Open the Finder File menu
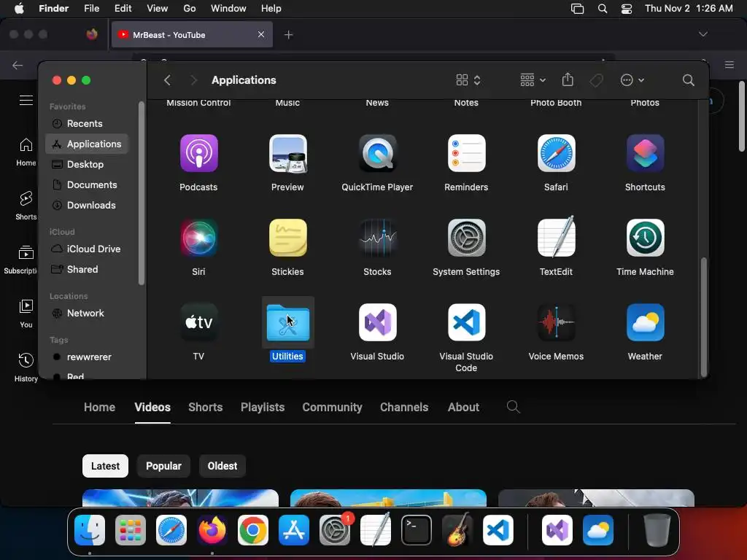Viewport: 747px width, 560px height. [x=91, y=9]
